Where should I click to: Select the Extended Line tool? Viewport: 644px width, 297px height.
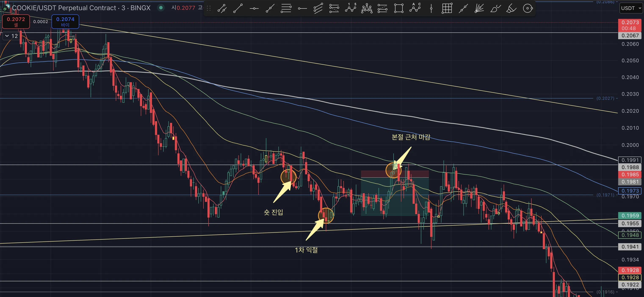(x=463, y=8)
